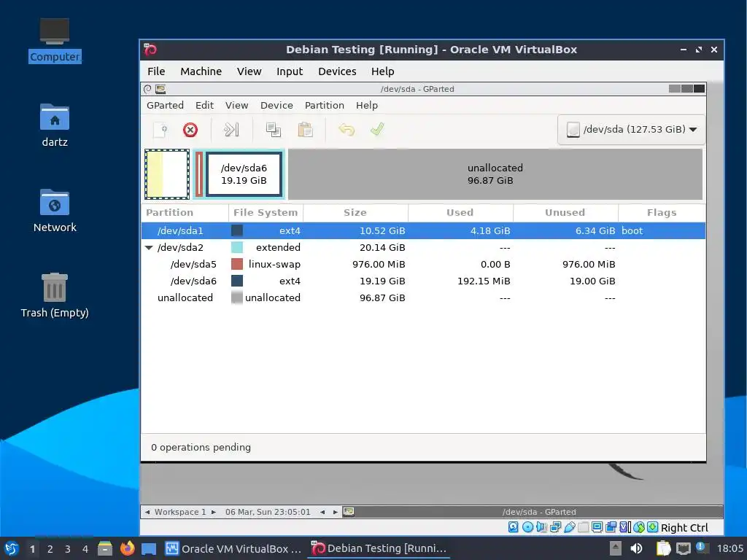Click the Paste partition toolbar icon

[x=305, y=130]
